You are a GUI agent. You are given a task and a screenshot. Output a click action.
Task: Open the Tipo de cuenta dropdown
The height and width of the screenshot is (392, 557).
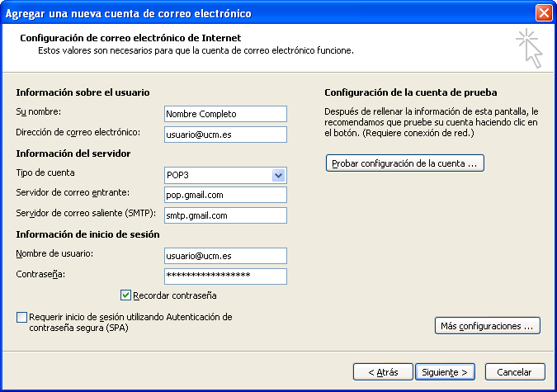coord(278,175)
